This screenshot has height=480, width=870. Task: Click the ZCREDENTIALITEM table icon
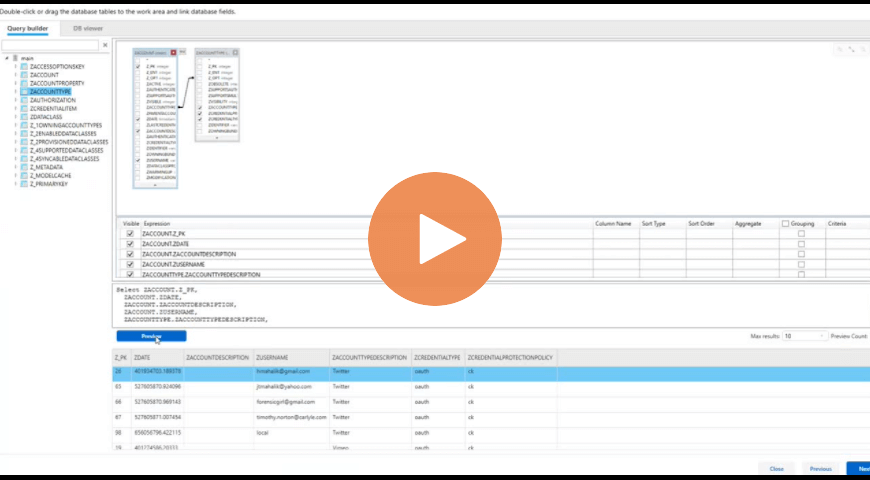(x=24, y=109)
